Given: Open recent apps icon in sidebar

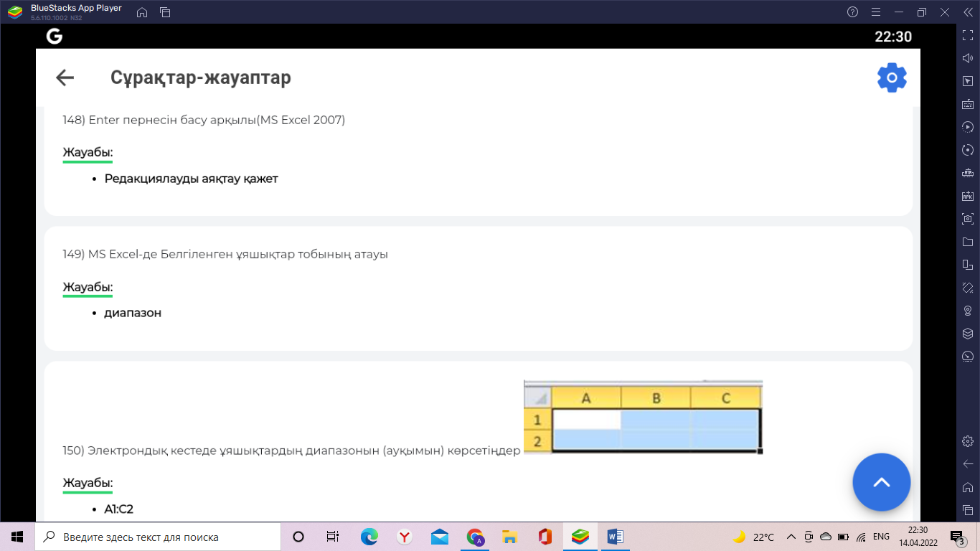Looking at the screenshot, I should [968, 509].
